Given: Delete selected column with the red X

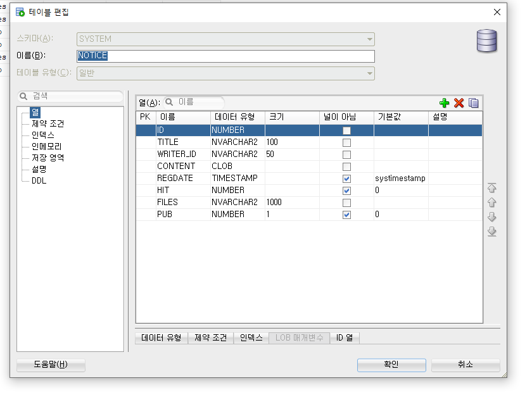Looking at the screenshot, I should (459, 103).
